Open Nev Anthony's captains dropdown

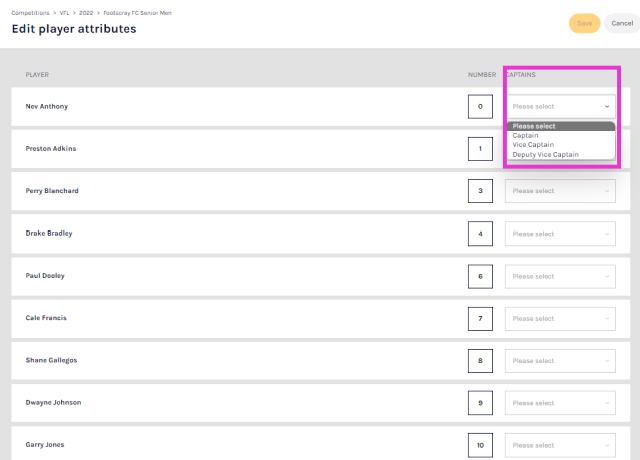click(560, 106)
